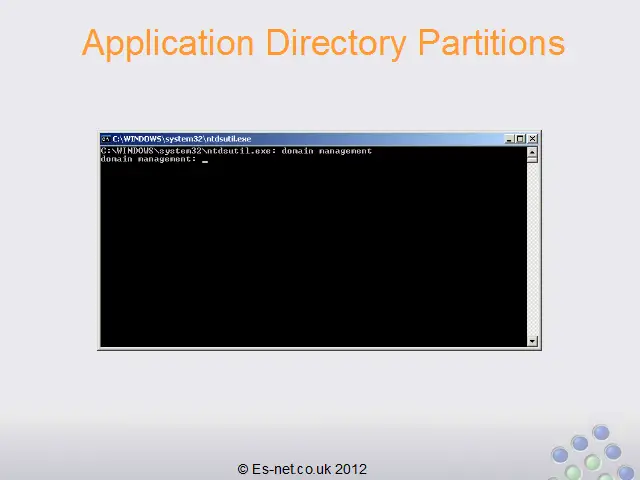Click the ntdsutil.exe console icon in title bar

click(106, 139)
